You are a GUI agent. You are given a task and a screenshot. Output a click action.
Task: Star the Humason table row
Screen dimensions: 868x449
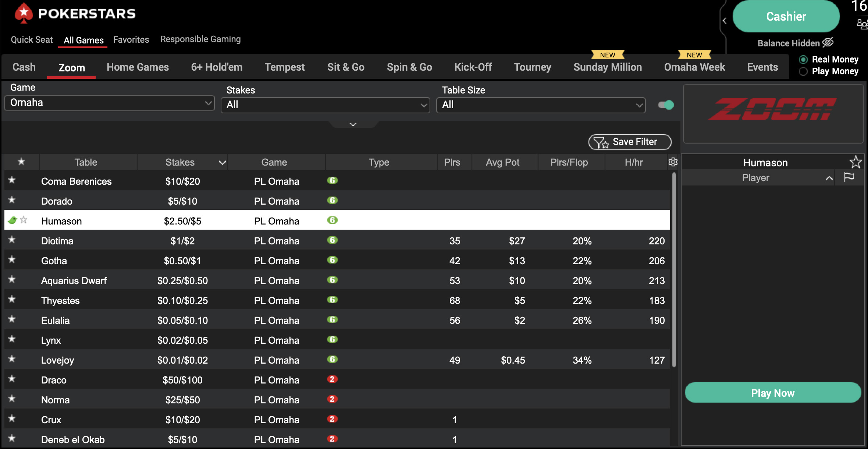point(24,220)
